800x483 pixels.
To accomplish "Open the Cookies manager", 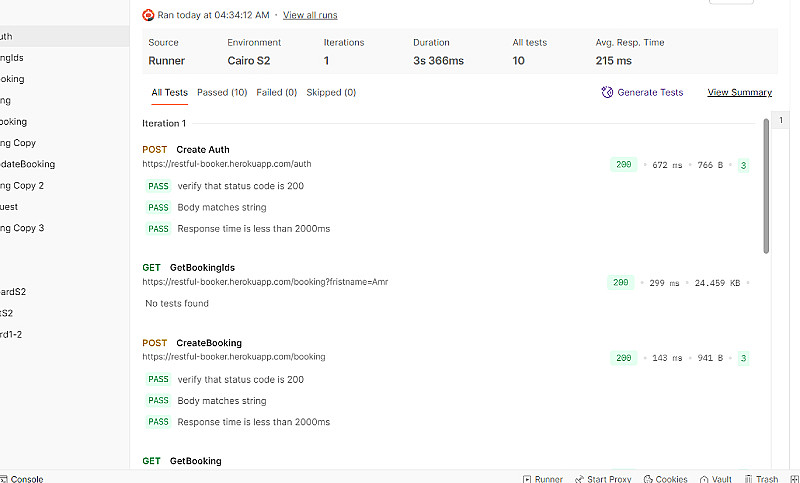I will (x=666, y=479).
